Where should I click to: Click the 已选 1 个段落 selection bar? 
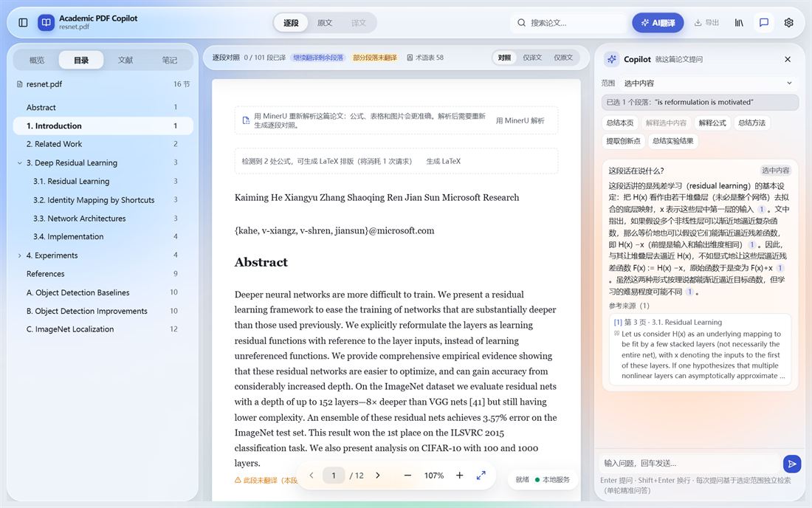[x=700, y=103]
